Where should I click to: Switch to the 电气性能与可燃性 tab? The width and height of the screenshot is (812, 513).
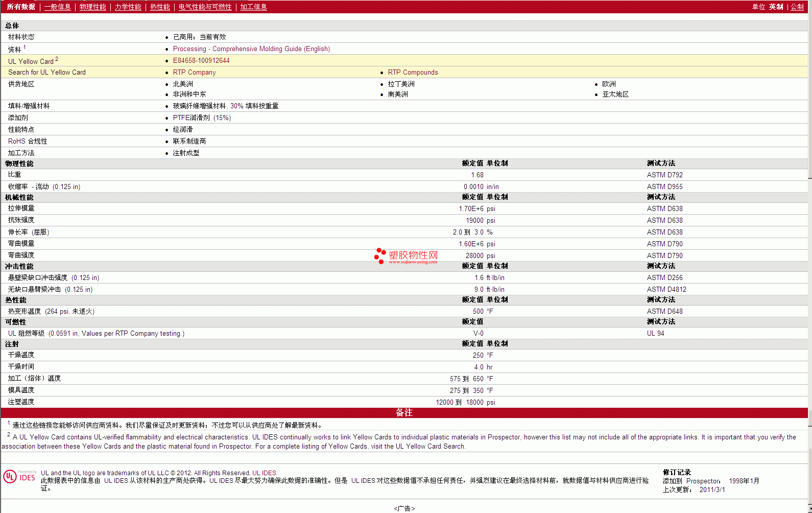point(205,7)
